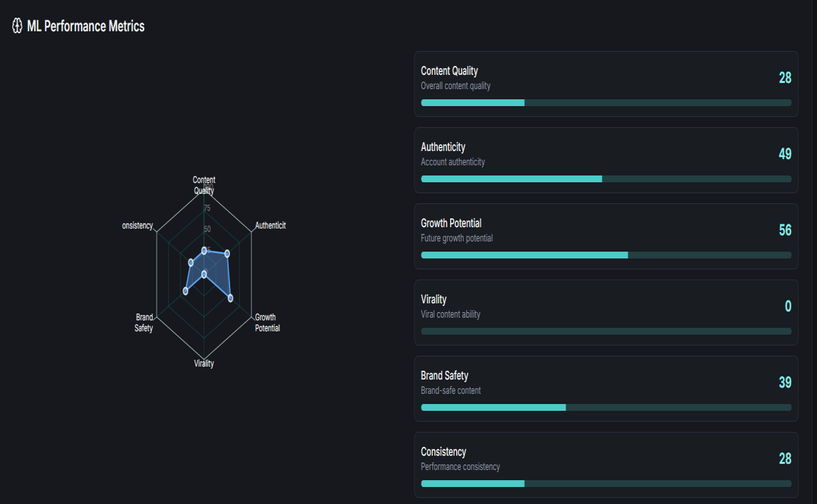
Task: Click the Growth Potential progress bar
Action: click(606, 255)
